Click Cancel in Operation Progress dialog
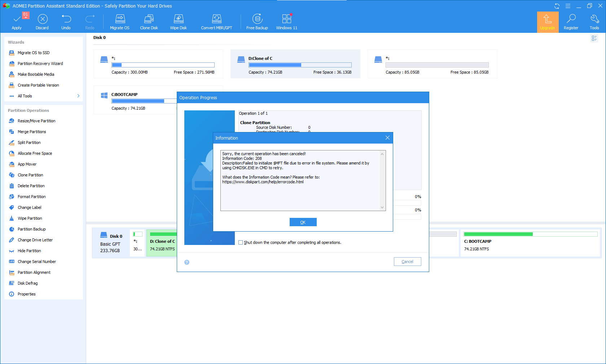Viewport: 606px width, 364px height. click(x=408, y=262)
